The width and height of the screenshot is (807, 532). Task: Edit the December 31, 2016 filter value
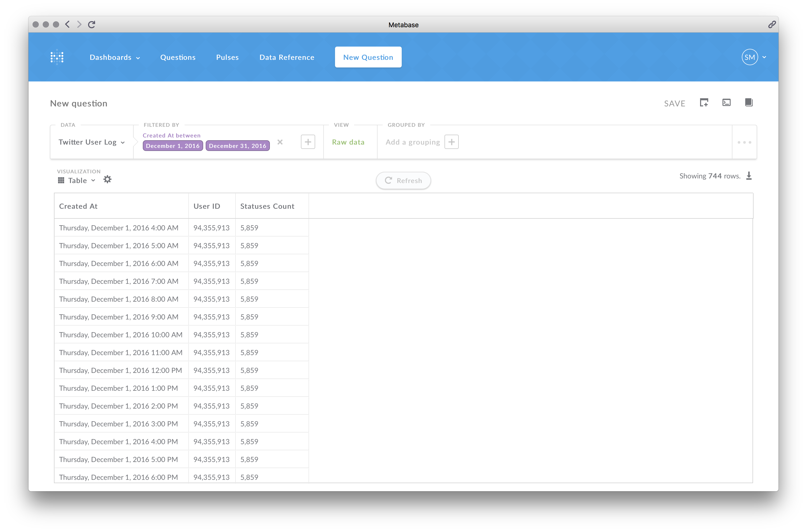[238, 146]
